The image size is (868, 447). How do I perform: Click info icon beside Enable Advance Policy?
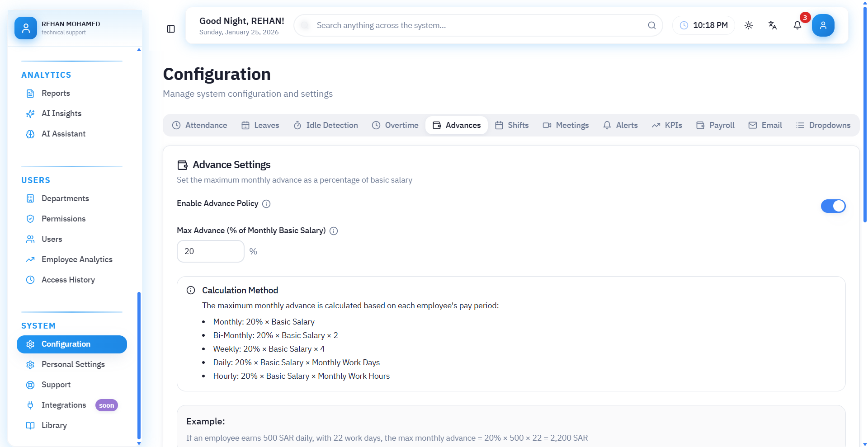tap(266, 204)
